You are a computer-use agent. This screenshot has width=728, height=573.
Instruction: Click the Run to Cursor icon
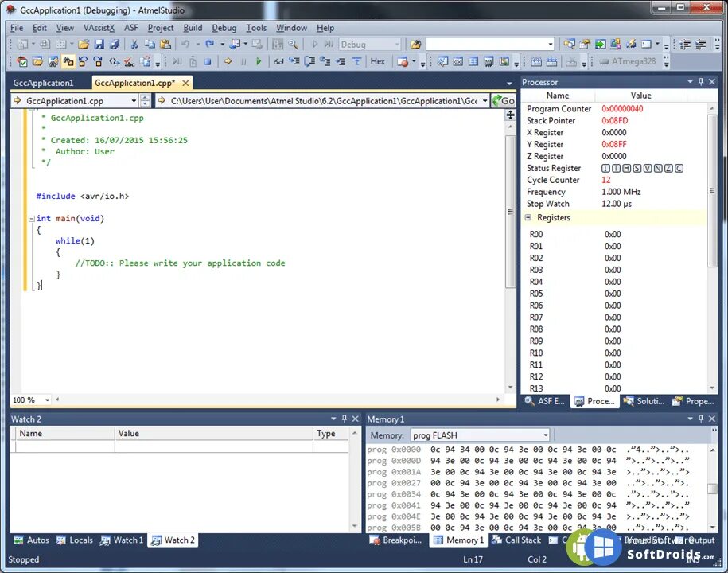click(x=341, y=61)
